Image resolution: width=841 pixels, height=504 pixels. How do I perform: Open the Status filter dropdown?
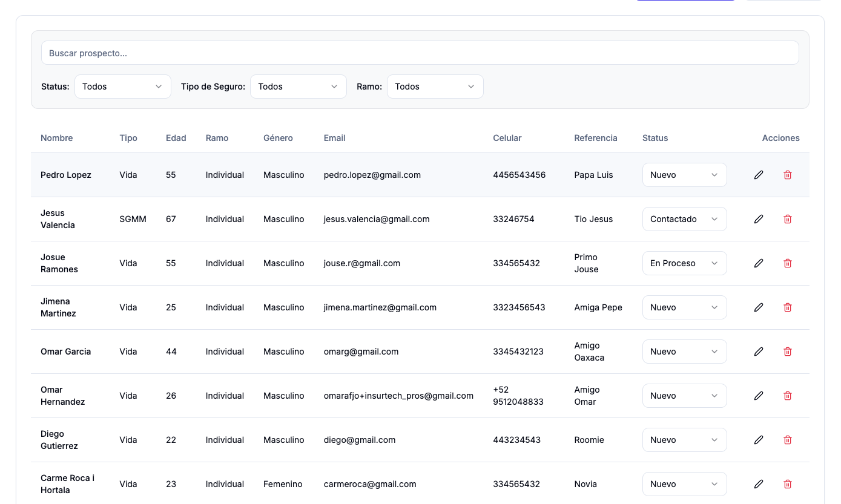(122, 87)
